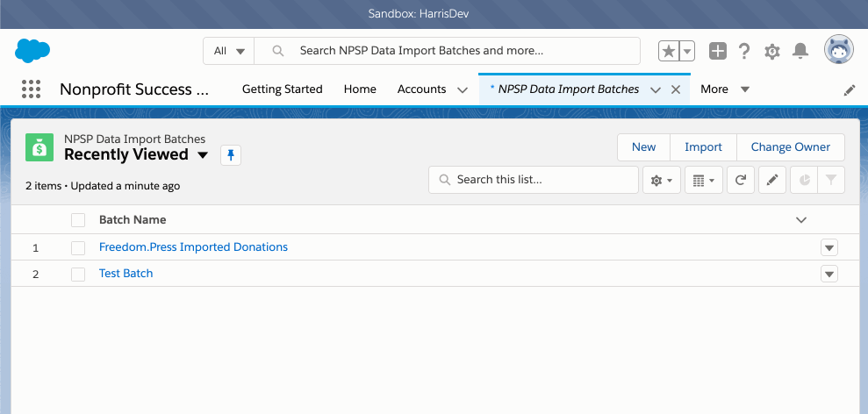868x414 pixels.
Task: Open the setup gear in the header
Action: [771, 52]
